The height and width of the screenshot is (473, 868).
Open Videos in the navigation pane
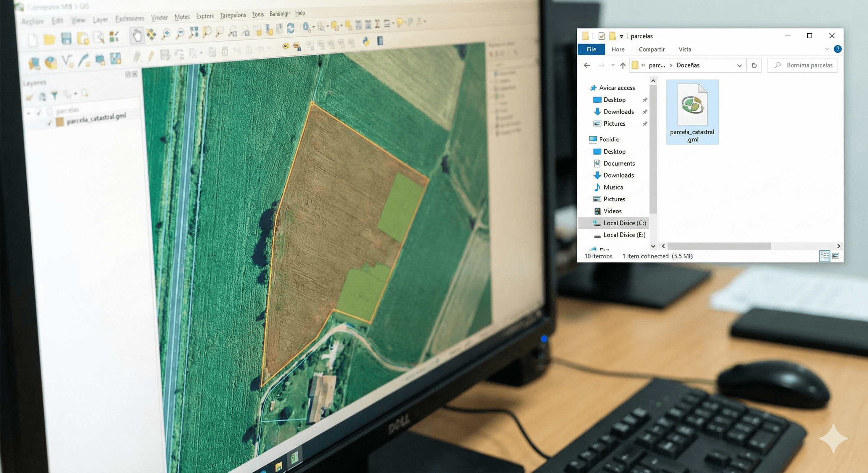[608, 211]
